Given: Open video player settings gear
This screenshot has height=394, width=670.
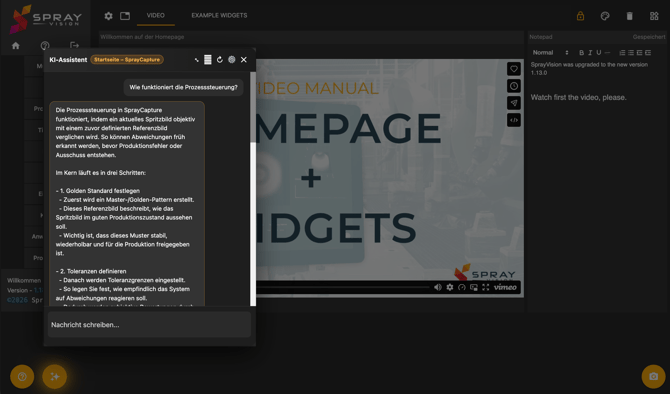Looking at the screenshot, I should [x=450, y=287].
